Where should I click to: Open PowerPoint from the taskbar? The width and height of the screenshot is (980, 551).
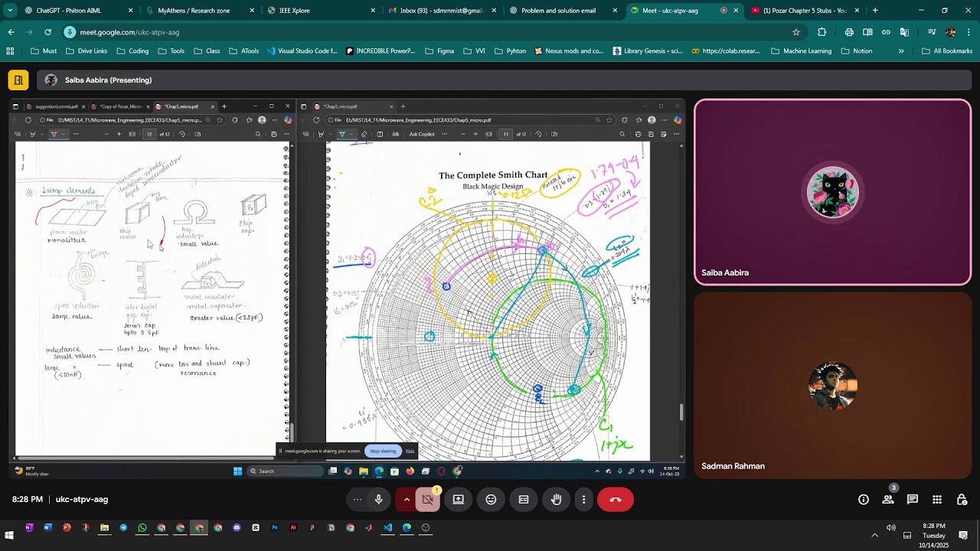tap(67, 527)
